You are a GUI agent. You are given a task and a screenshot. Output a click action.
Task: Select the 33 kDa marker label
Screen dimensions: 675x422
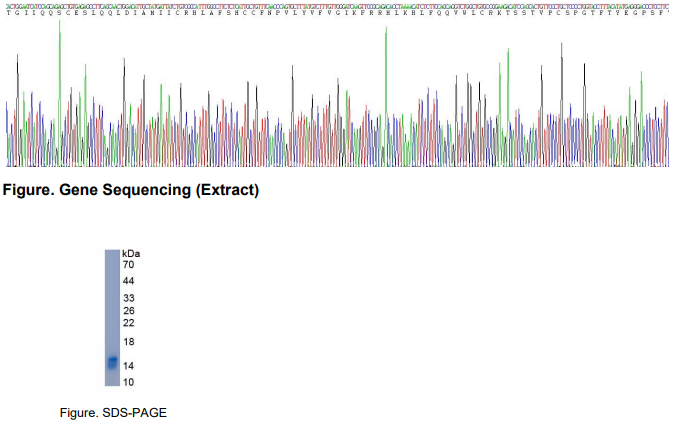point(128,298)
